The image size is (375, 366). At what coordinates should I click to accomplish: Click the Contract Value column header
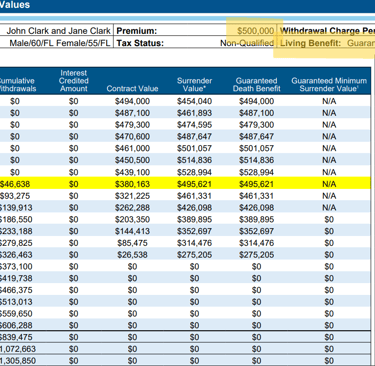point(132,89)
